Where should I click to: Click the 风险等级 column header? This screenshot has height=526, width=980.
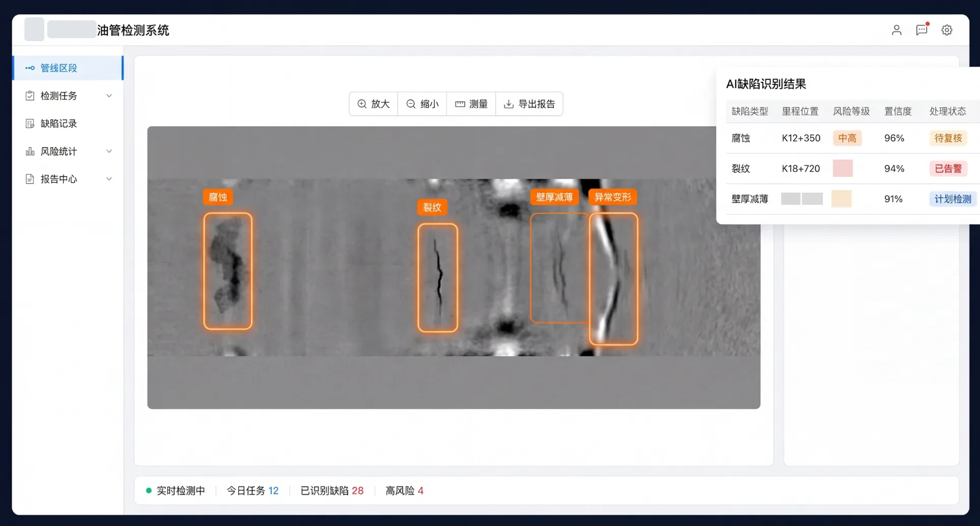pos(851,111)
